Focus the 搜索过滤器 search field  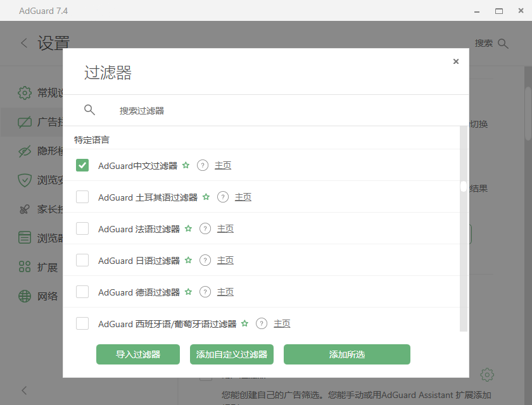[266, 111]
